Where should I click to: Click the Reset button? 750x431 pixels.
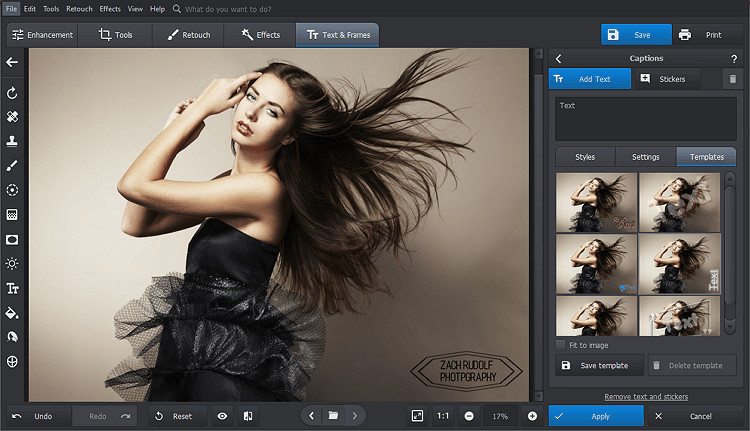pyautogui.click(x=177, y=416)
